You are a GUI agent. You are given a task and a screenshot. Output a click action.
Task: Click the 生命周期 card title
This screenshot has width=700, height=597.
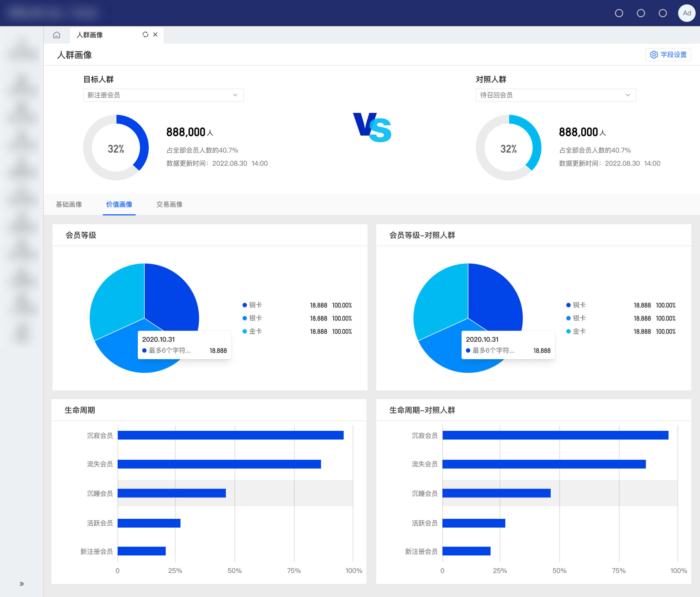(x=80, y=410)
